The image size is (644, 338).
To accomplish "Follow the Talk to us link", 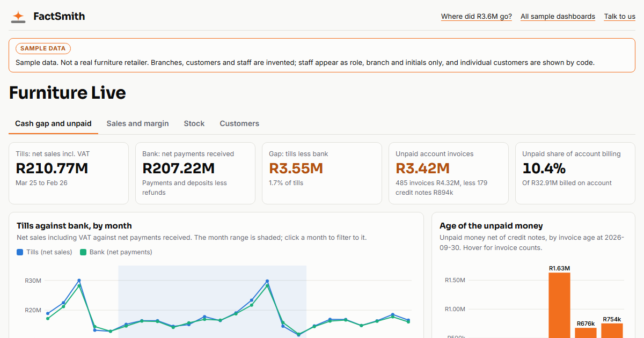I will pos(620,17).
